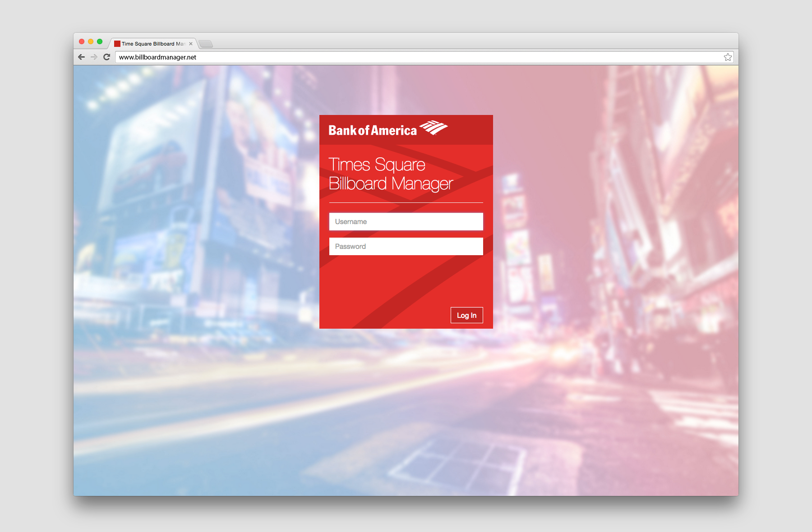Click the Password input field
The height and width of the screenshot is (532, 812).
pyautogui.click(x=406, y=246)
